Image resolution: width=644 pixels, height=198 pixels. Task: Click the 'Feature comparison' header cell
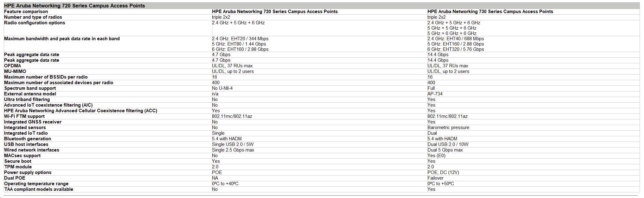26,12
